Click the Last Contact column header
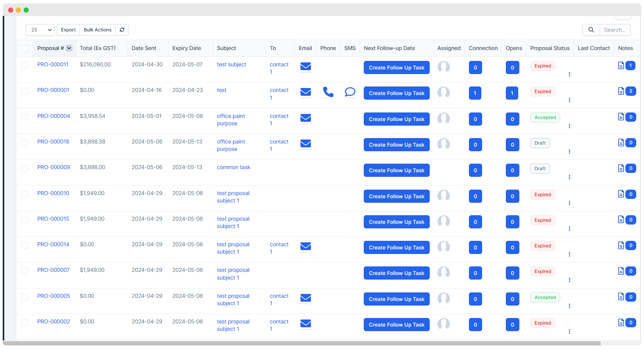644x349 pixels. tap(594, 48)
